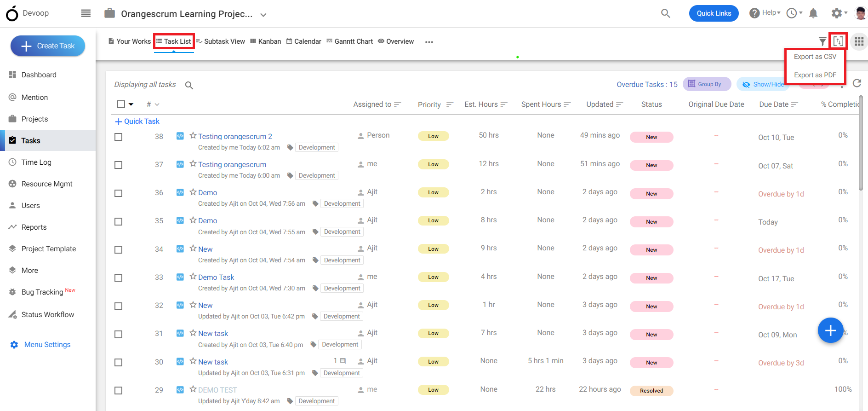Click the Low priority badge of task 36
The image size is (868, 411).
tap(433, 192)
